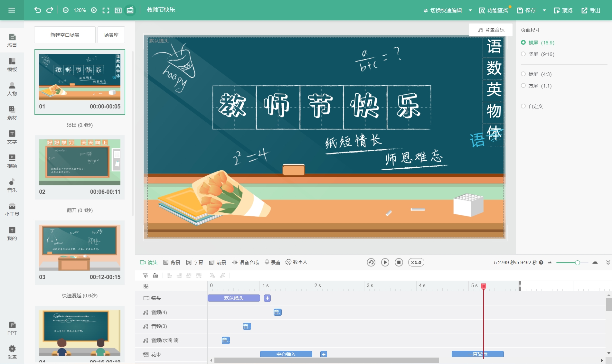Open the 数字人 digital human tab
This screenshot has width=612, height=364.
(297, 262)
